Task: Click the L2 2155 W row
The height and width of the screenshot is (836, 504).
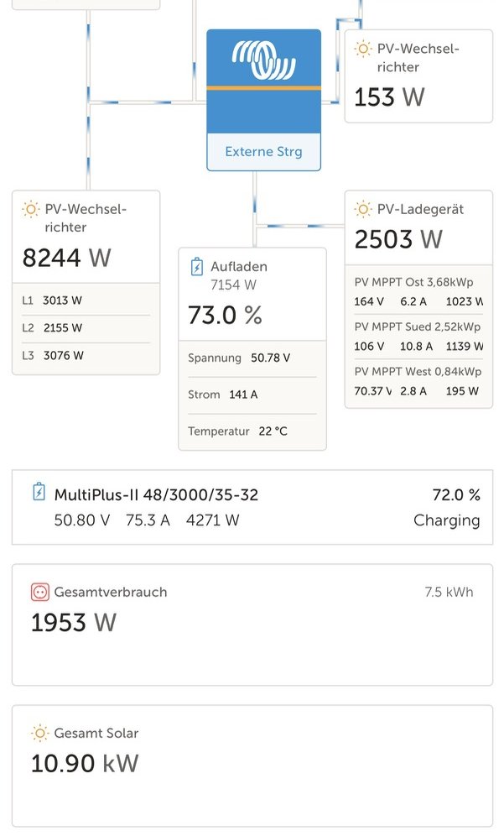Action: coord(86,328)
